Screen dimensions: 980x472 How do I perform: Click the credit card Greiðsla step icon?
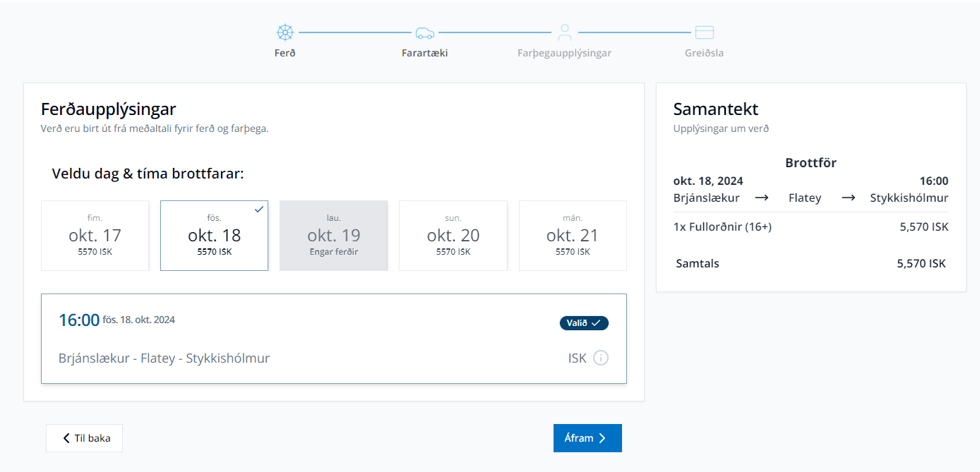(x=704, y=32)
